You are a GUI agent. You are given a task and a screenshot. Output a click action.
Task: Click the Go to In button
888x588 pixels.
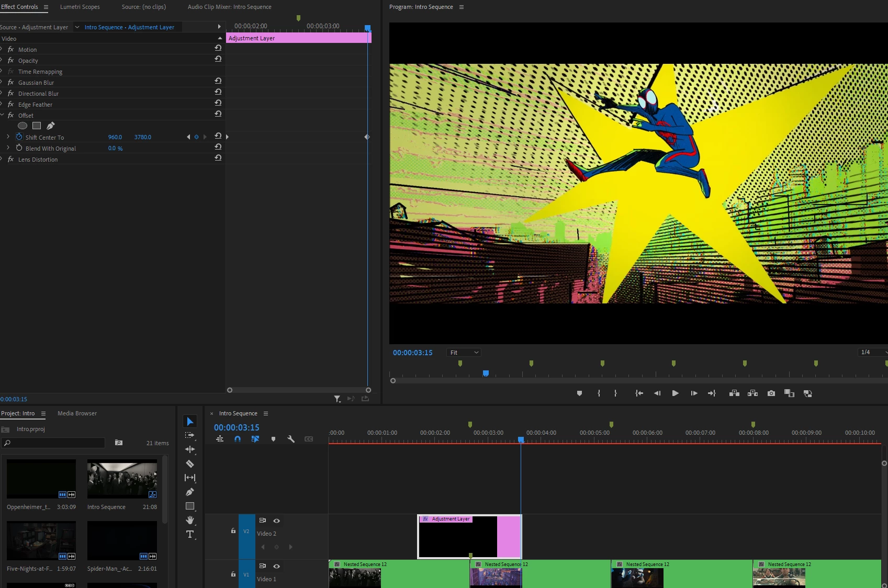point(639,393)
